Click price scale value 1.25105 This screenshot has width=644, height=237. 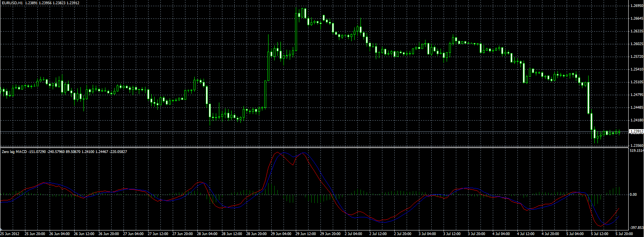pyautogui.click(x=636, y=82)
